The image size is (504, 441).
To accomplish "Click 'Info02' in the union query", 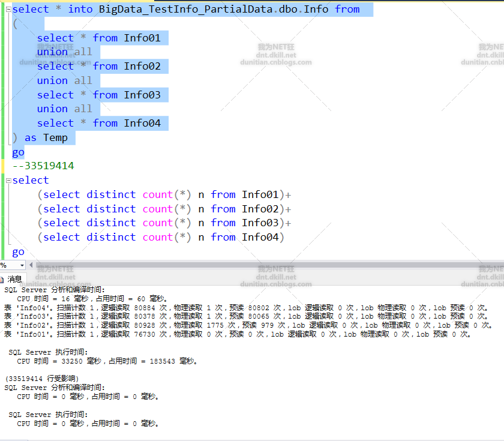I will (142, 66).
